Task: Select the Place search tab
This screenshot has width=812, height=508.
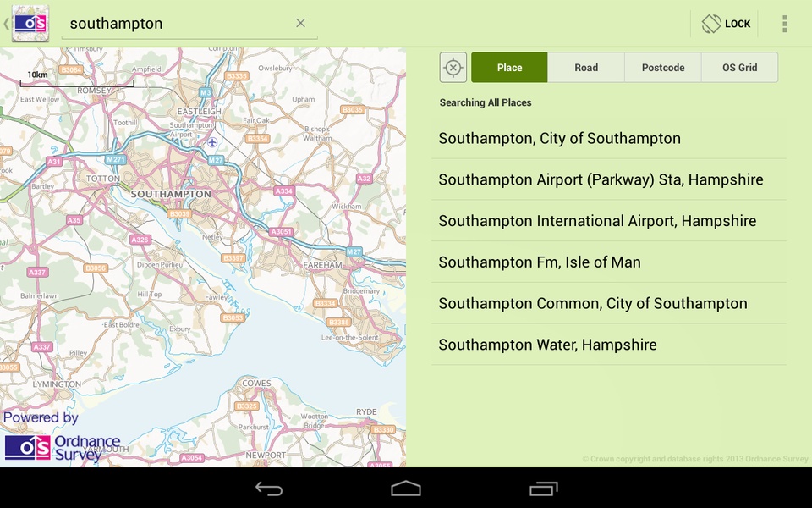Action: (509, 68)
